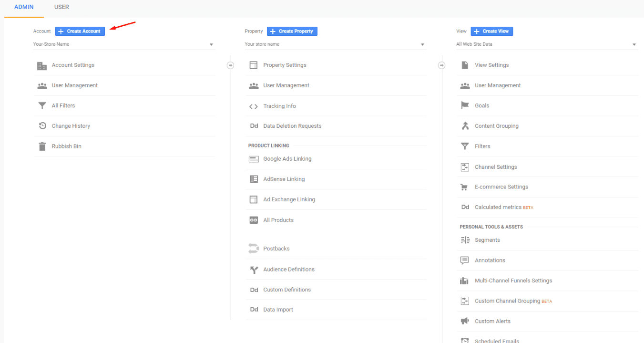The image size is (644, 343).
Task: Select the ADMIN tab
Action: coord(24,7)
